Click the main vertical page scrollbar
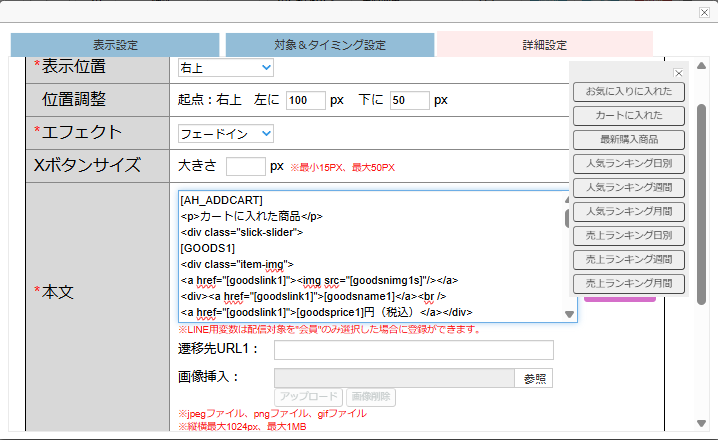718x440 pixels. point(702,180)
